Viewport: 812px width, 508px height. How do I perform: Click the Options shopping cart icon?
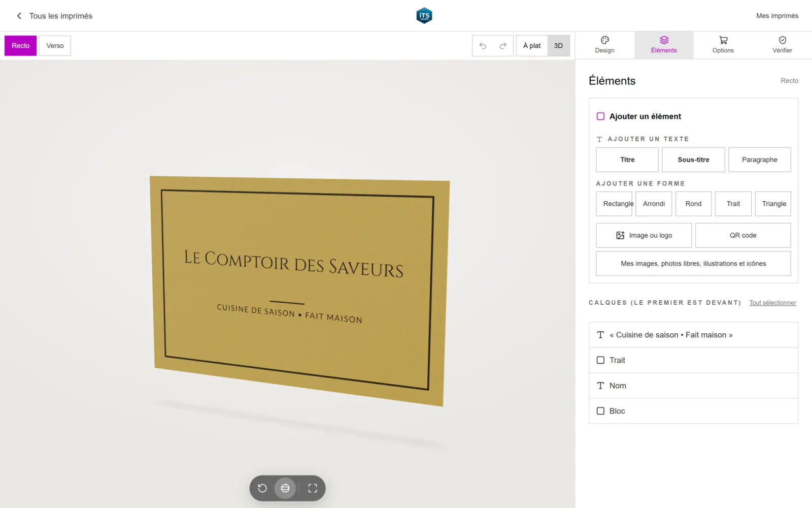pos(723,40)
